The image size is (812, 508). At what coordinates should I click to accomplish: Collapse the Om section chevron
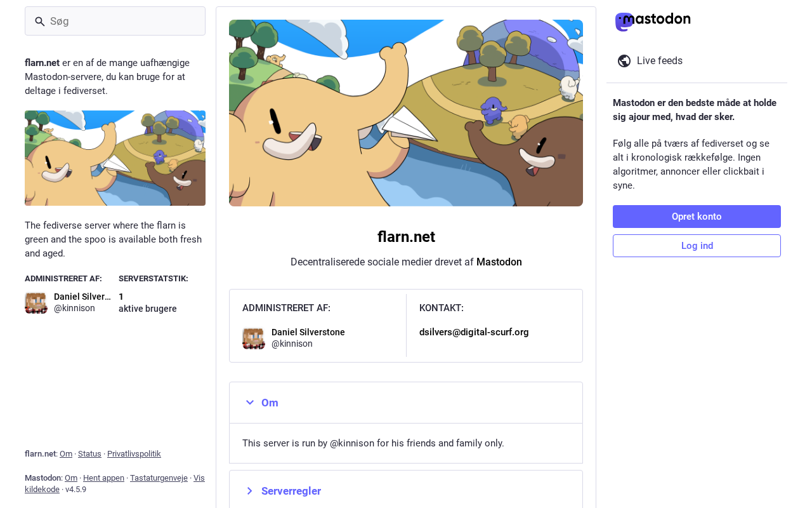[250, 403]
